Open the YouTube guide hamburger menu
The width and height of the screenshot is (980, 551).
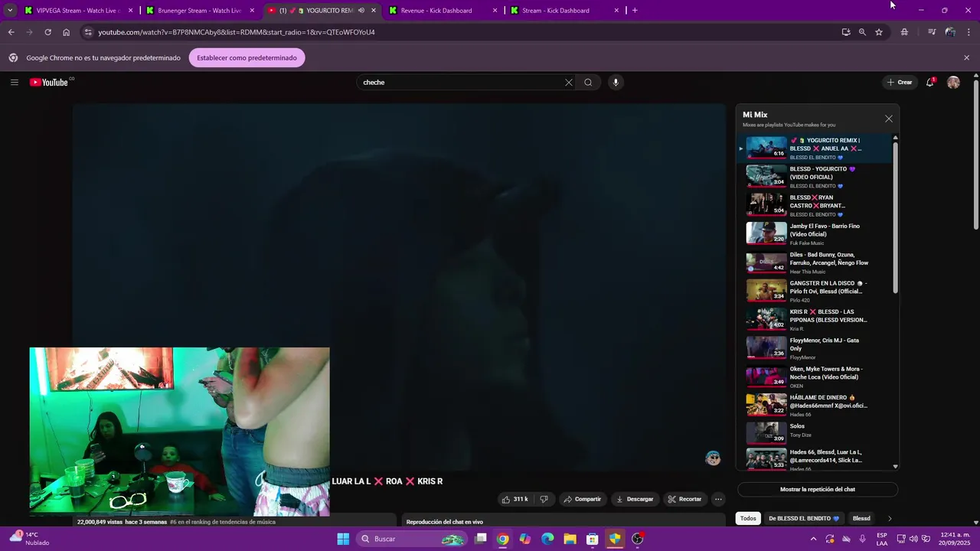pyautogui.click(x=14, y=82)
